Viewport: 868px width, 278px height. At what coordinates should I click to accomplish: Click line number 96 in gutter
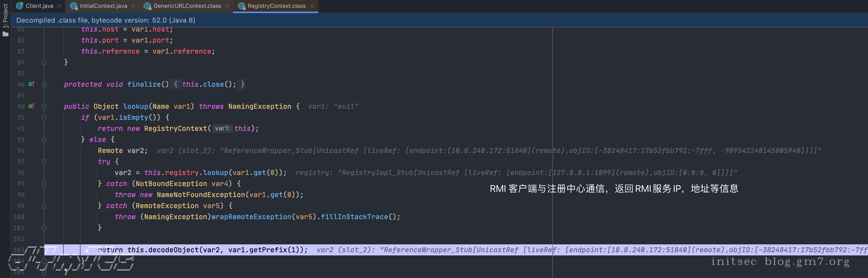point(21,173)
